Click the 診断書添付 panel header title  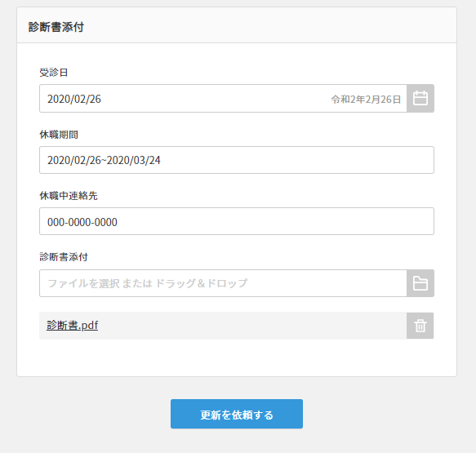click(56, 27)
